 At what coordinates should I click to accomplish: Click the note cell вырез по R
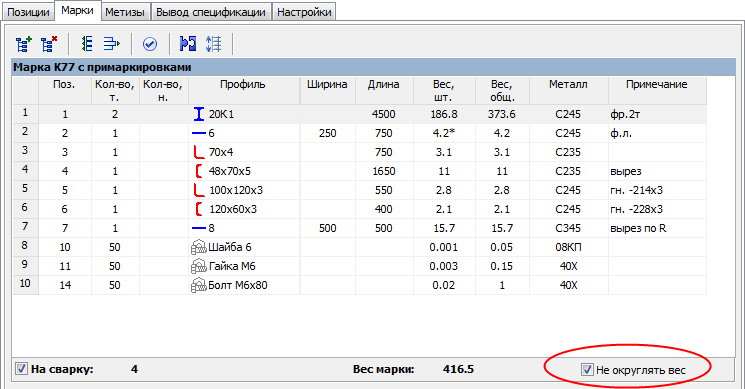pyautogui.click(x=657, y=228)
